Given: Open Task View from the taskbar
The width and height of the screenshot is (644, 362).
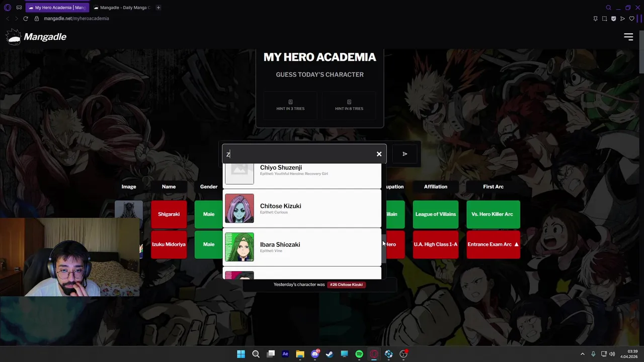Looking at the screenshot, I should [x=271, y=354].
